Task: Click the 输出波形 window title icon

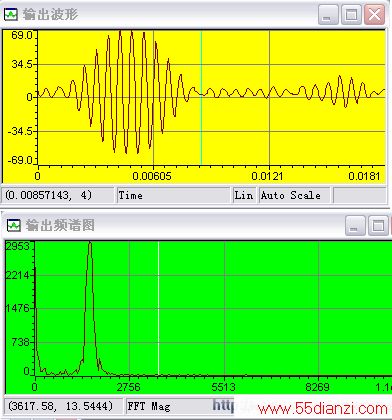Action: pyautogui.click(x=10, y=14)
